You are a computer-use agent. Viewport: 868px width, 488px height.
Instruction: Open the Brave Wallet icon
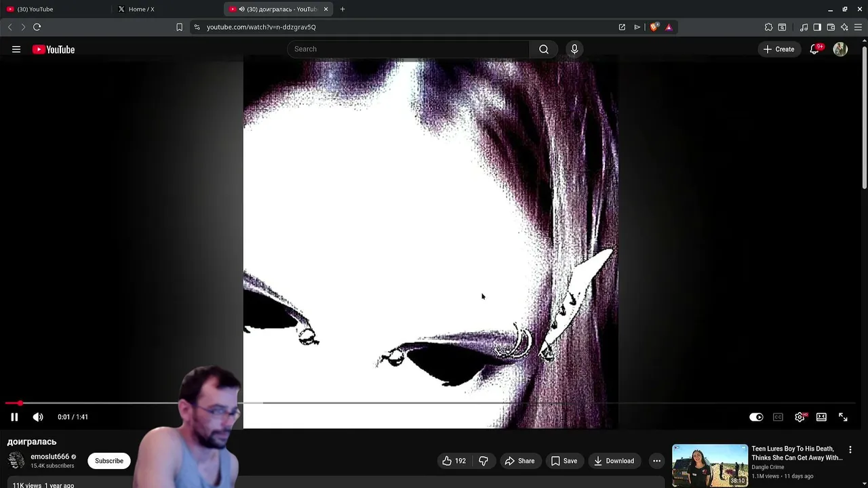pyautogui.click(x=831, y=27)
